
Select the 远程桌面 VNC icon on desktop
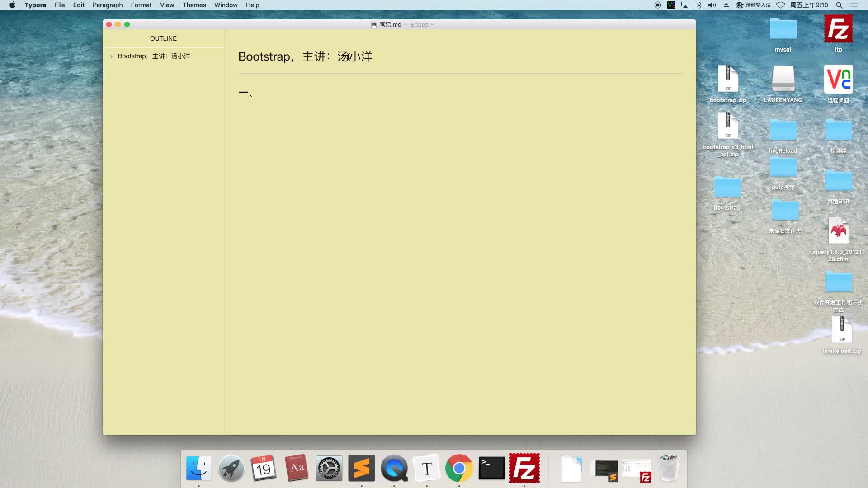click(x=838, y=84)
